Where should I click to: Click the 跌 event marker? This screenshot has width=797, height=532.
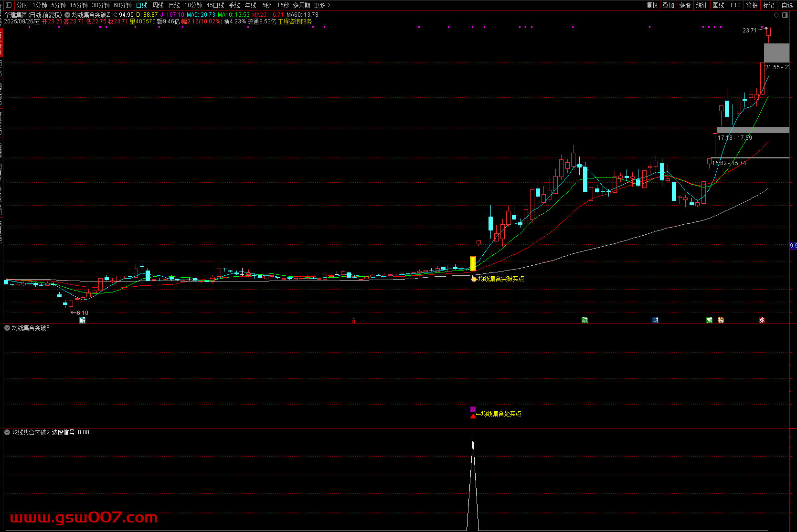click(x=585, y=320)
